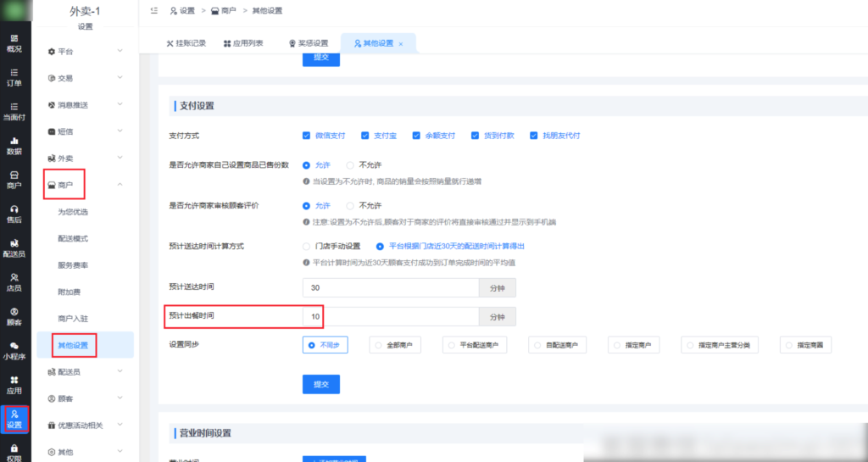Select 允许 for 商家审核顾客评价

306,206
